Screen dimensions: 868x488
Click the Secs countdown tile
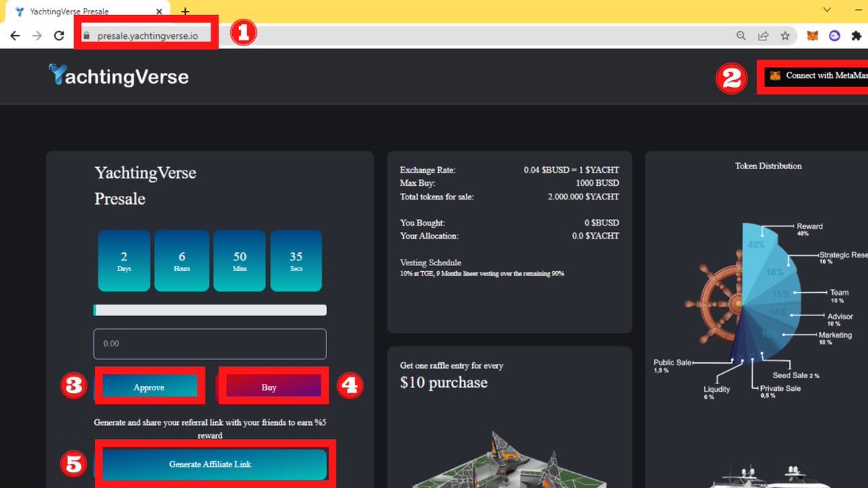tap(296, 261)
